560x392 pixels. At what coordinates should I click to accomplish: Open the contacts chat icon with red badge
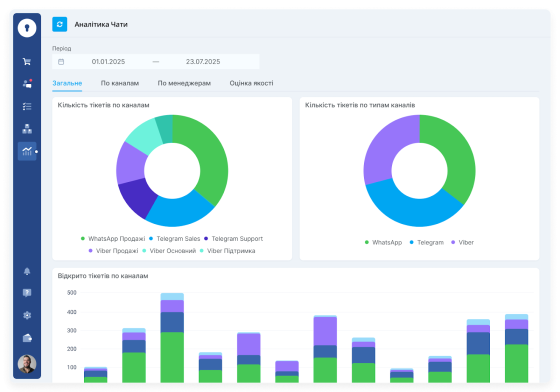coord(27,84)
